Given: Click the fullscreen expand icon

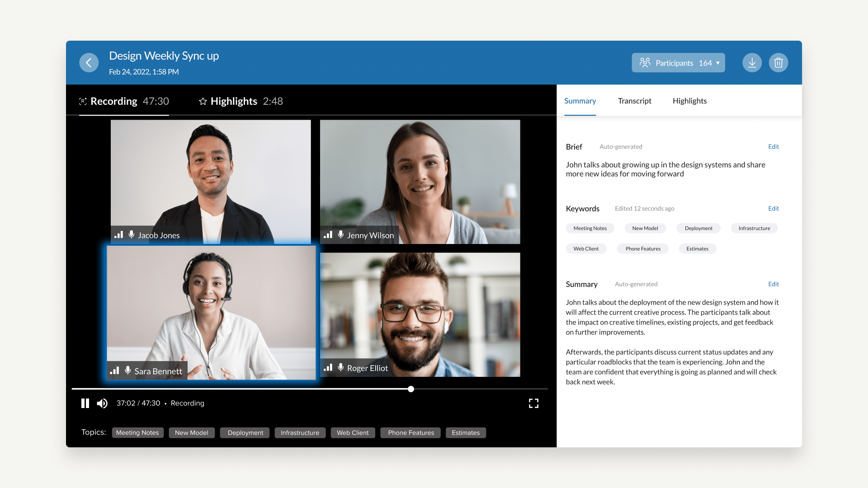Looking at the screenshot, I should (533, 404).
